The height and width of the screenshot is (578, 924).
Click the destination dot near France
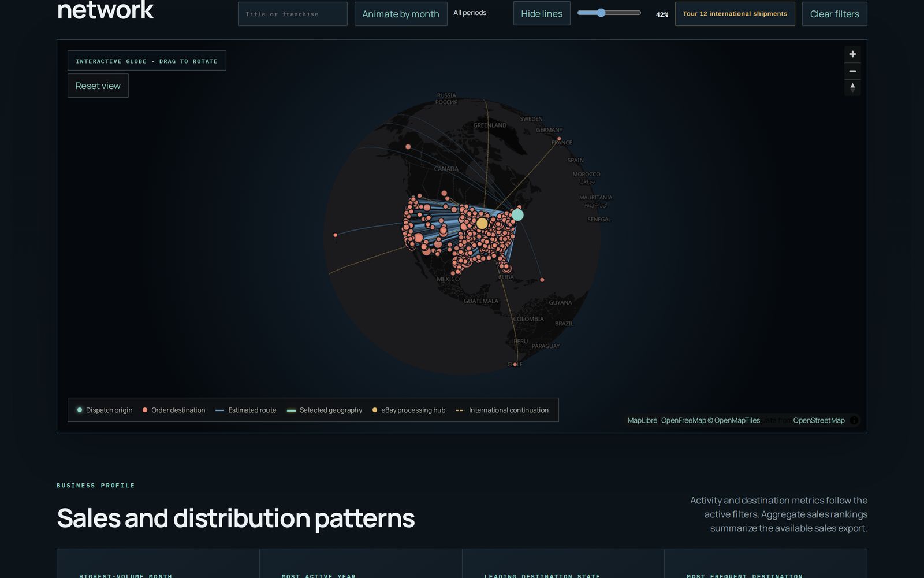[559, 139]
